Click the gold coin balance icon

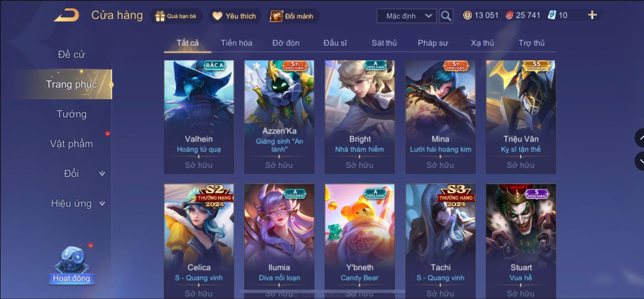[x=467, y=15]
